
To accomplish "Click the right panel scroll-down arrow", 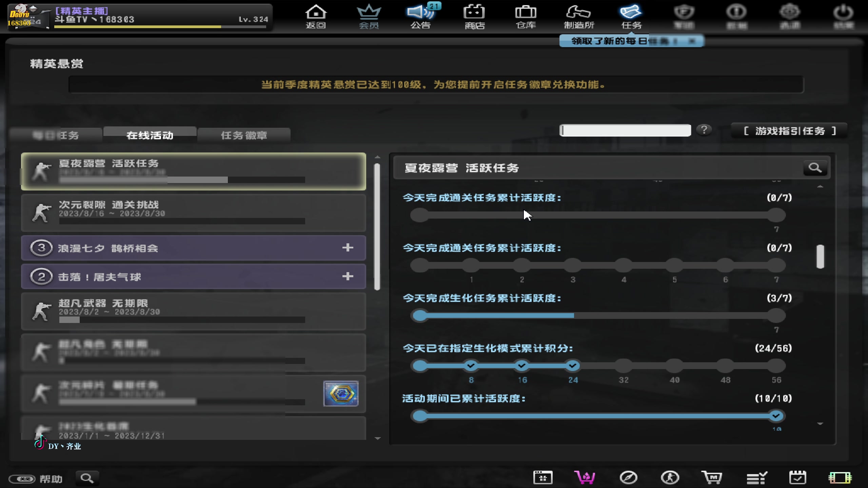I will [x=820, y=424].
